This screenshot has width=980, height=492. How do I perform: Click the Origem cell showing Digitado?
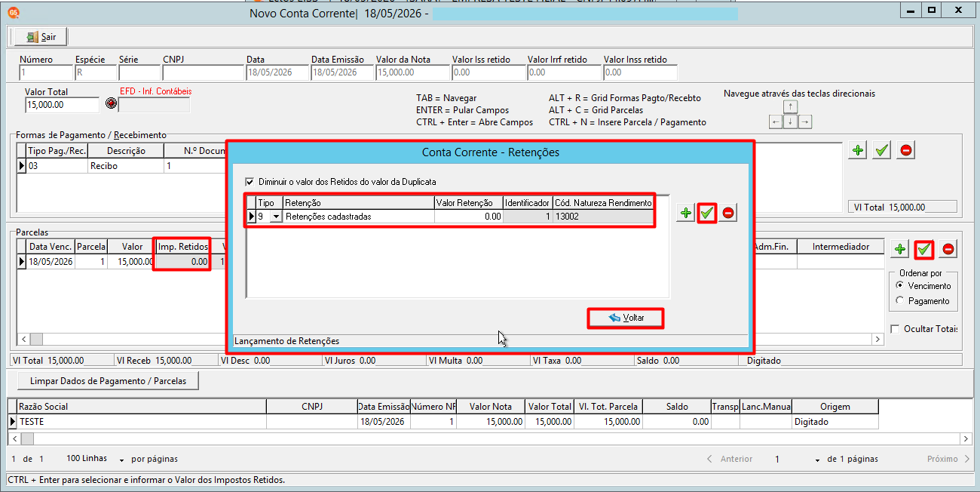(x=835, y=422)
